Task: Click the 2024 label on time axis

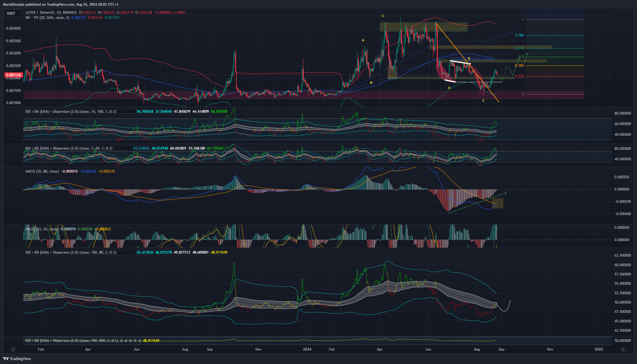Action: click(307, 349)
